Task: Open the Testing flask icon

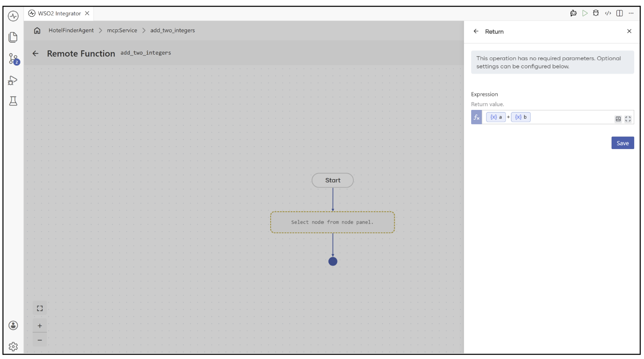Action: coord(13,101)
